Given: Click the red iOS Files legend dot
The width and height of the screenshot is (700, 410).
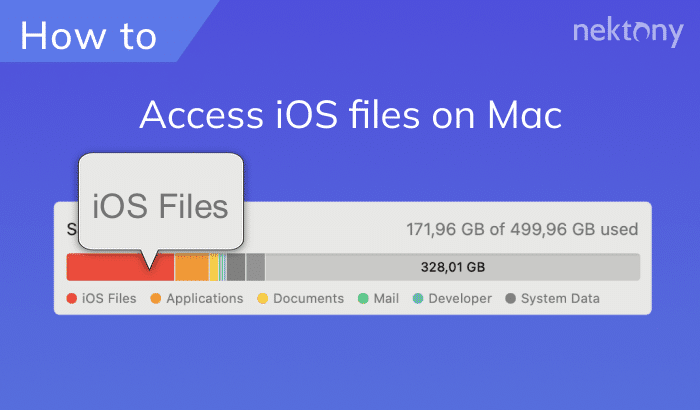Looking at the screenshot, I should (x=72, y=298).
